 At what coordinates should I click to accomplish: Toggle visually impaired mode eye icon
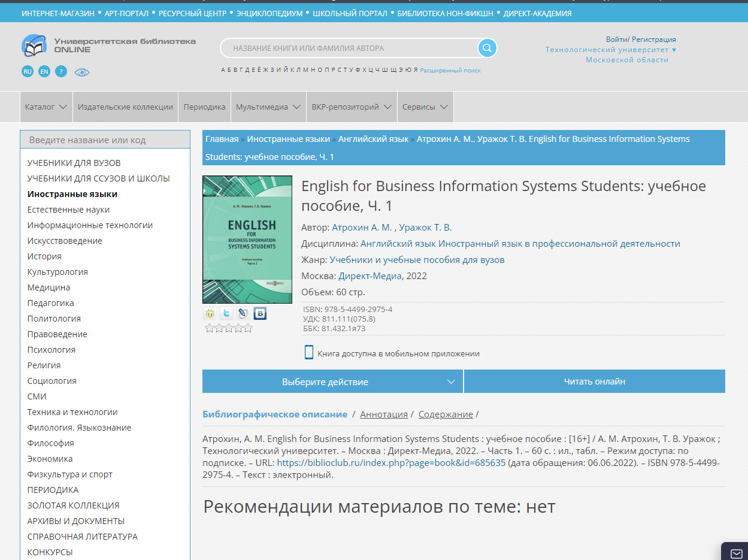click(82, 72)
